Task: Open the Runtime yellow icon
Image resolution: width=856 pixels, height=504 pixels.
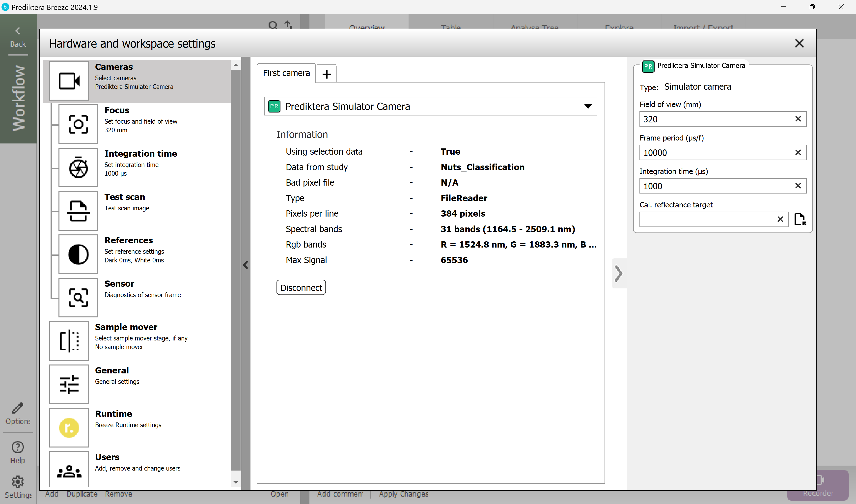Action: (x=69, y=428)
